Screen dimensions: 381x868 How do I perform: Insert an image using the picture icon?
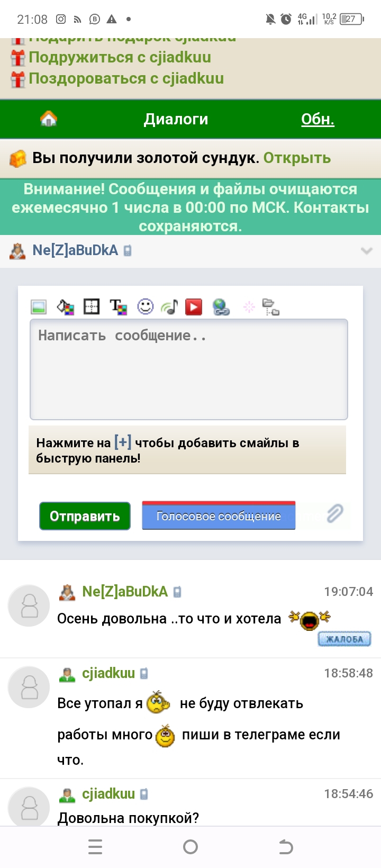(39, 307)
